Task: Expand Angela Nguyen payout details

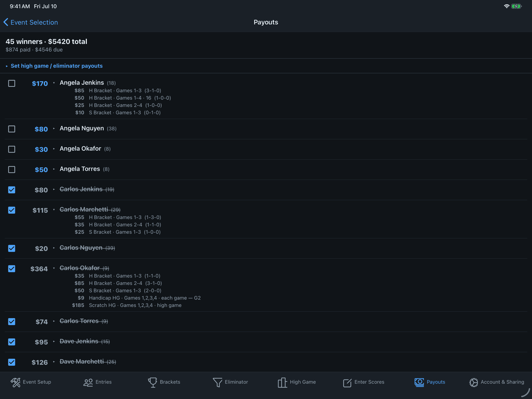Action: click(x=54, y=128)
